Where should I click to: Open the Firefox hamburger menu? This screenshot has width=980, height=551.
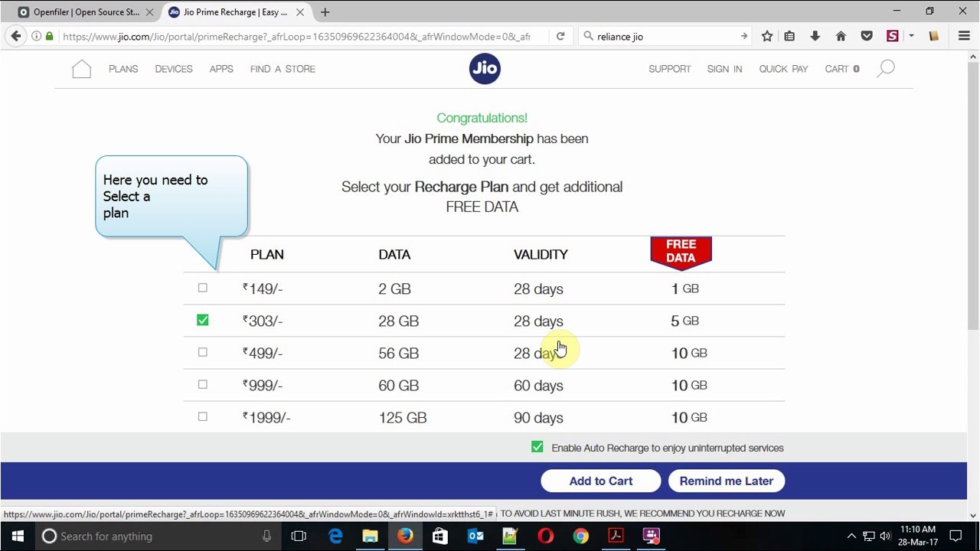[964, 36]
